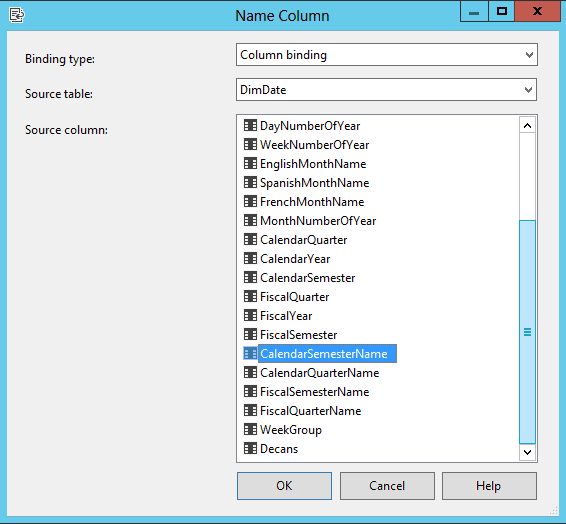566x524 pixels.
Task: Click the column icon beside CalendarSemester
Action: 250,278
